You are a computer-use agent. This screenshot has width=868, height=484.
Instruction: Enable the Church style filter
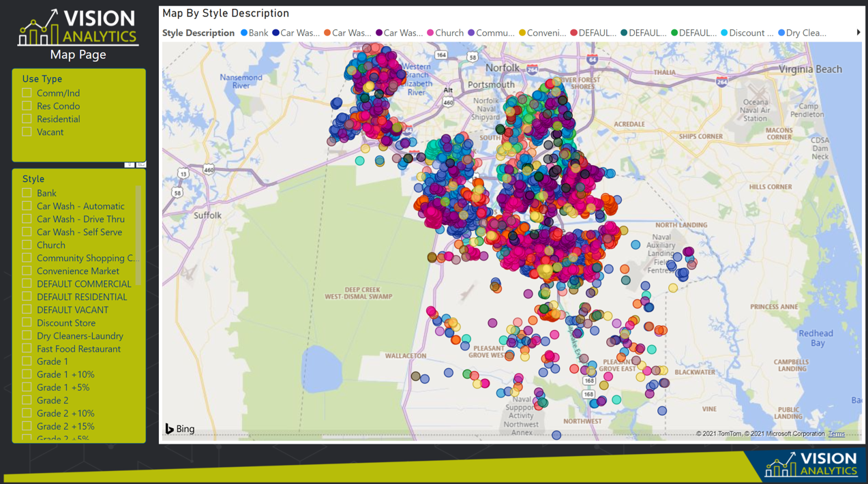tap(27, 245)
